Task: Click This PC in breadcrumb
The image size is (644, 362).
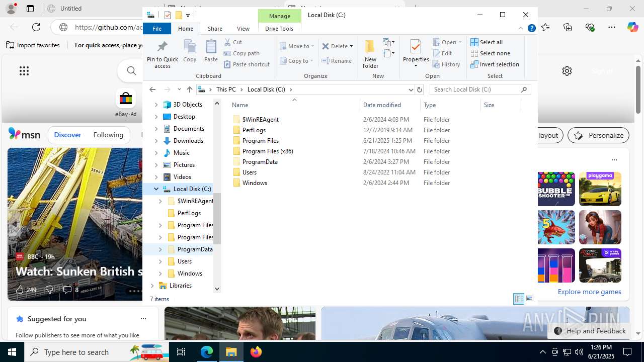Action: (226, 89)
